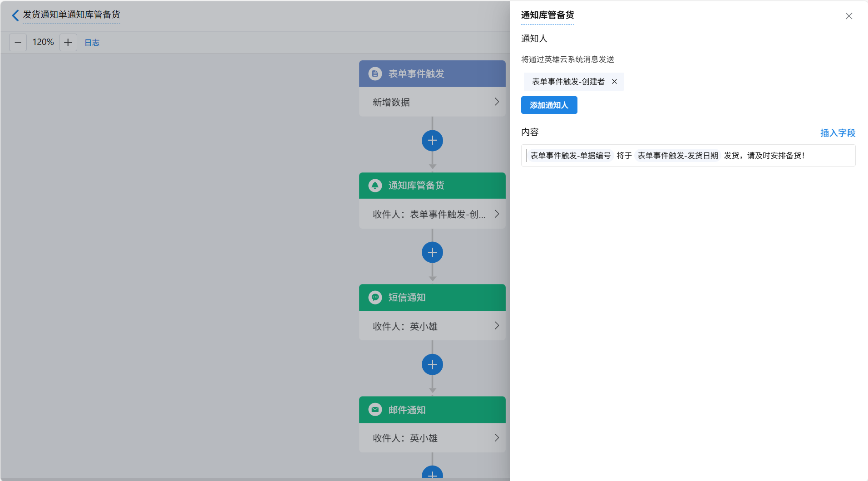The height and width of the screenshot is (481, 868).
Task: Zoom out with the minus button
Action: click(18, 43)
